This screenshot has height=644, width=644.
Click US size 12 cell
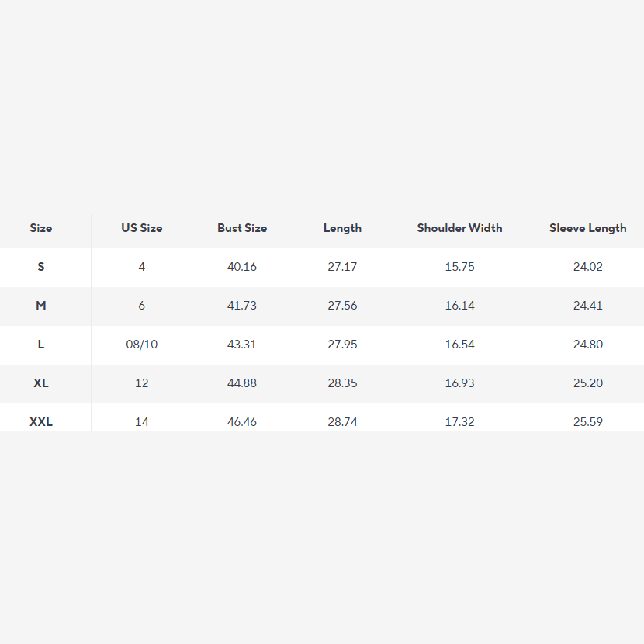(x=142, y=383)
